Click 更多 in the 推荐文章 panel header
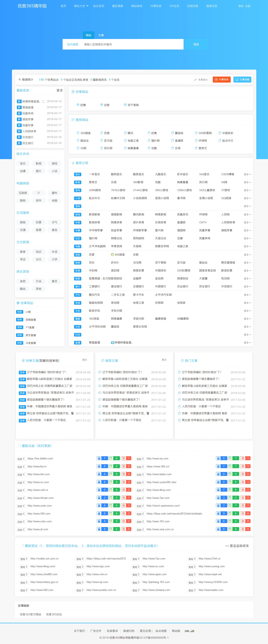268x644 pixels. (164, 360)
